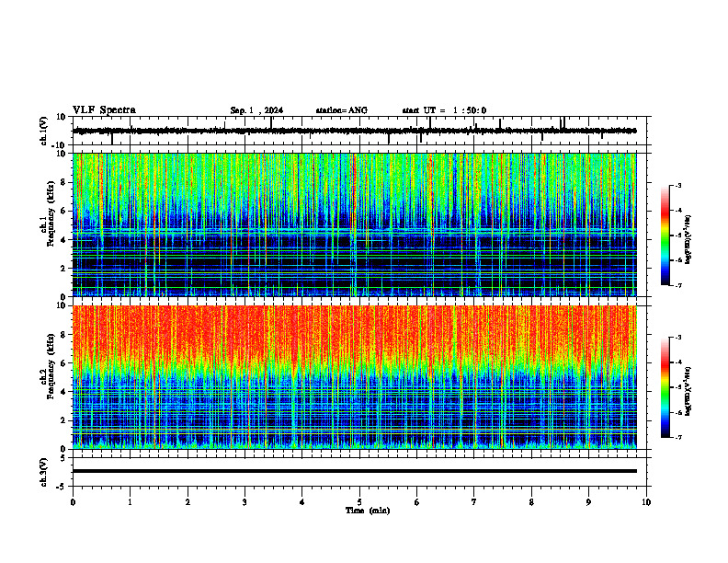Viewport: 728px width, 563px height.
Task: Click the ch.1 spectrogram panel
Action: 355,224
